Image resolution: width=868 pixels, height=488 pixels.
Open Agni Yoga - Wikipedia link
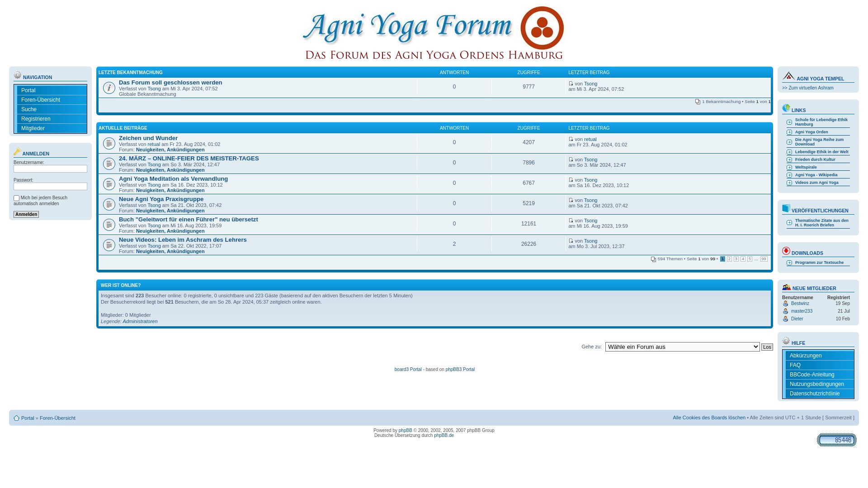click(816, 175)
